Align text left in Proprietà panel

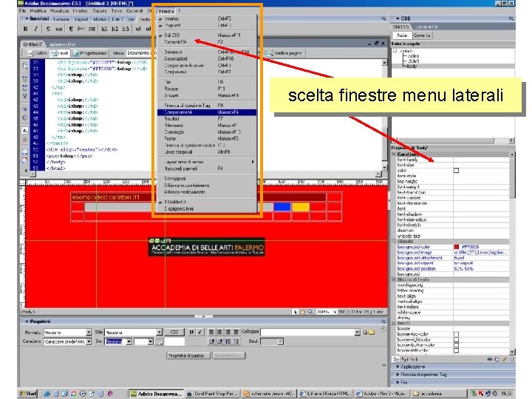[x=211, y=332]
